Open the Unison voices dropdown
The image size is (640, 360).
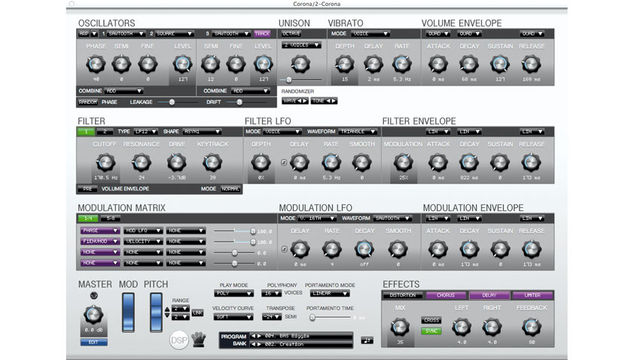[301, 45]
